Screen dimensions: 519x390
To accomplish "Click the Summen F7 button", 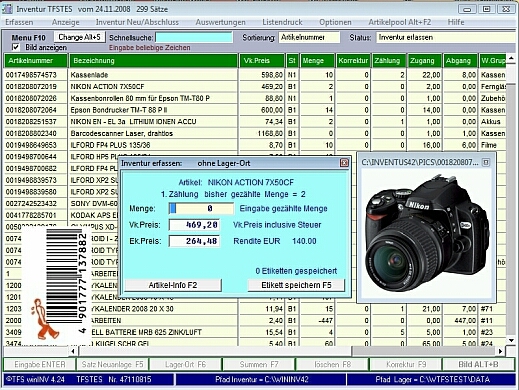I will [259, 364].
